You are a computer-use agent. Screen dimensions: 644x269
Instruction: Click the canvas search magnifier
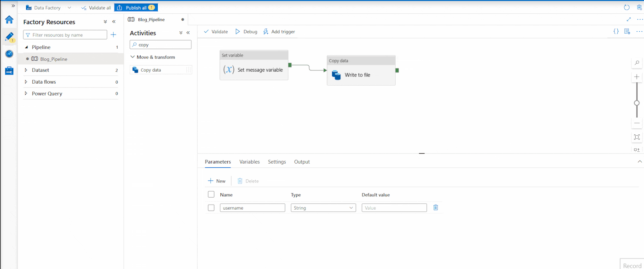tap(637, 63)
